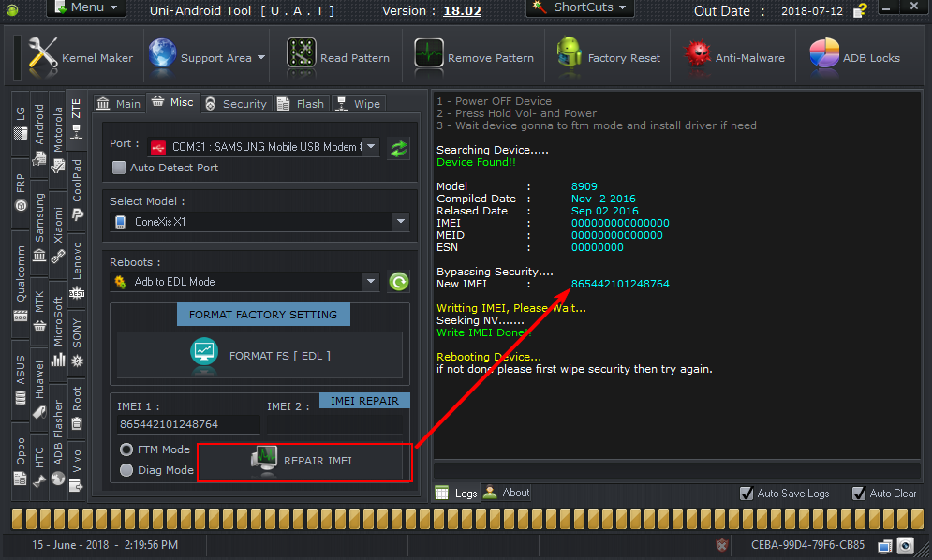
Task: Open the HTC vertical tab
Action: pyautogui.click(x=39, y=467)
